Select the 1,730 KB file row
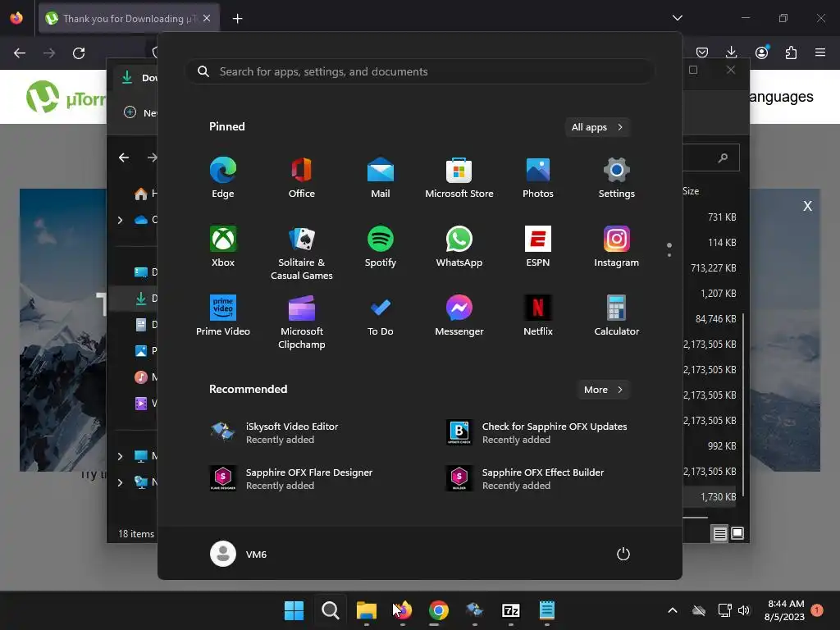 (710, 497)
